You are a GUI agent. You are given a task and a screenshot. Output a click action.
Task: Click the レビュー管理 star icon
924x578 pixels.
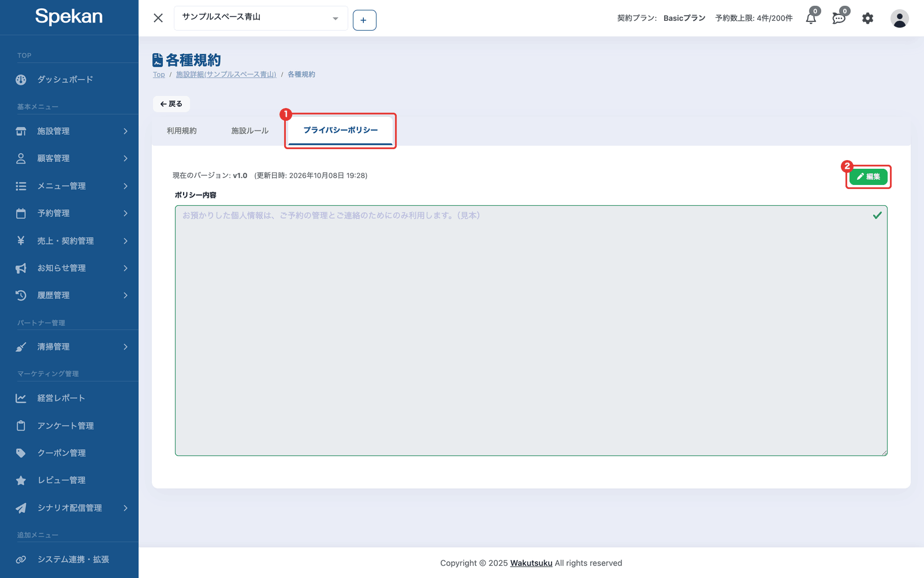point(21,480)
